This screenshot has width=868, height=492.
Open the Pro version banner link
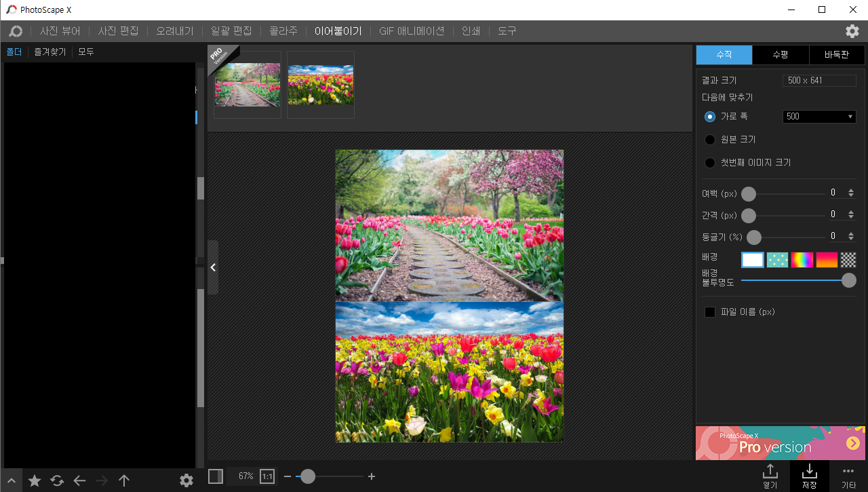pyautogui.click(x=780, y=442)
